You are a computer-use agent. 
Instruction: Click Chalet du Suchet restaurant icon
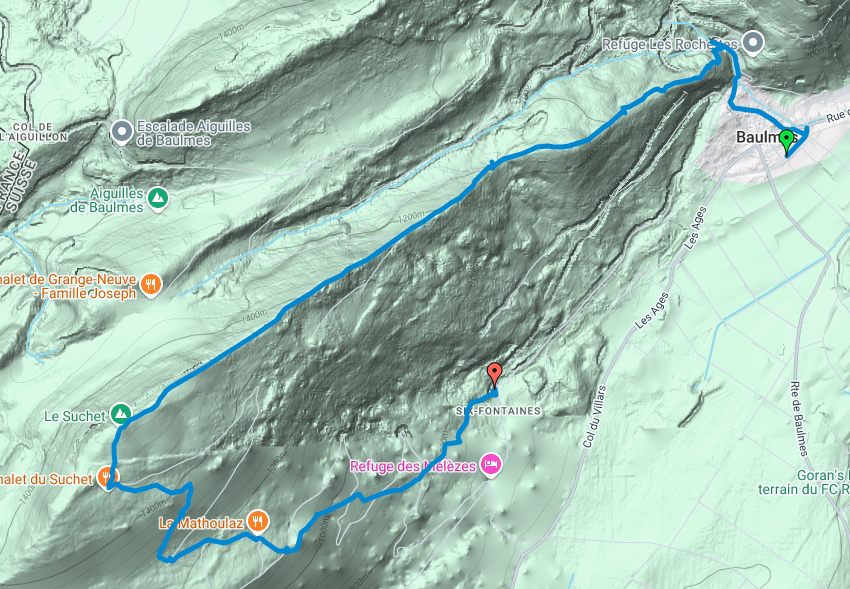[x=108, y=478]
